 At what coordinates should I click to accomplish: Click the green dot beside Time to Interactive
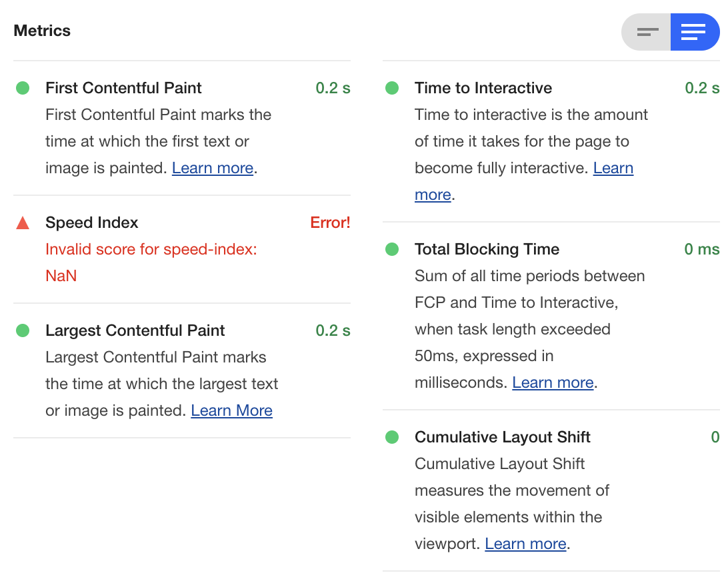391,87
